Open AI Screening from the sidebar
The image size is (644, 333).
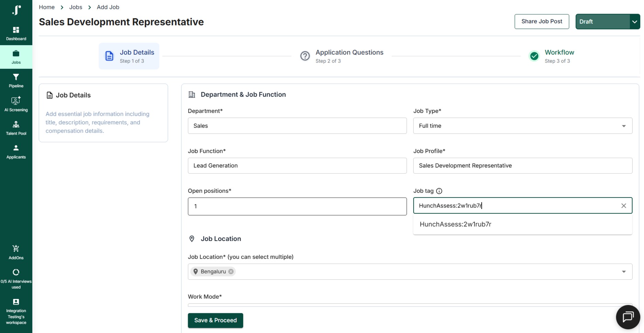pos(16,104)
